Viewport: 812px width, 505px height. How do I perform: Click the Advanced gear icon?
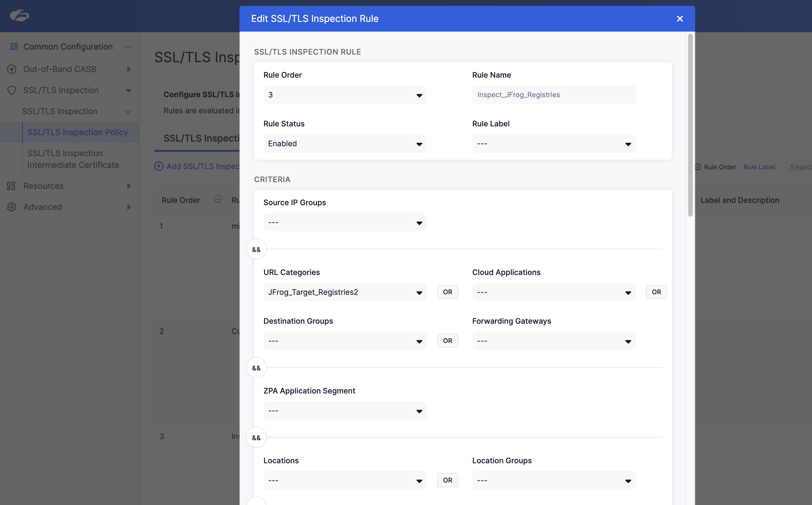click(12, 207)
